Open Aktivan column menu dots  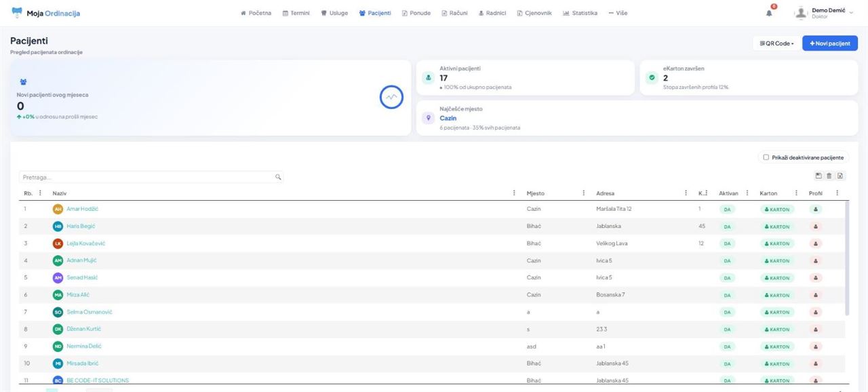(x=747, y=193)
